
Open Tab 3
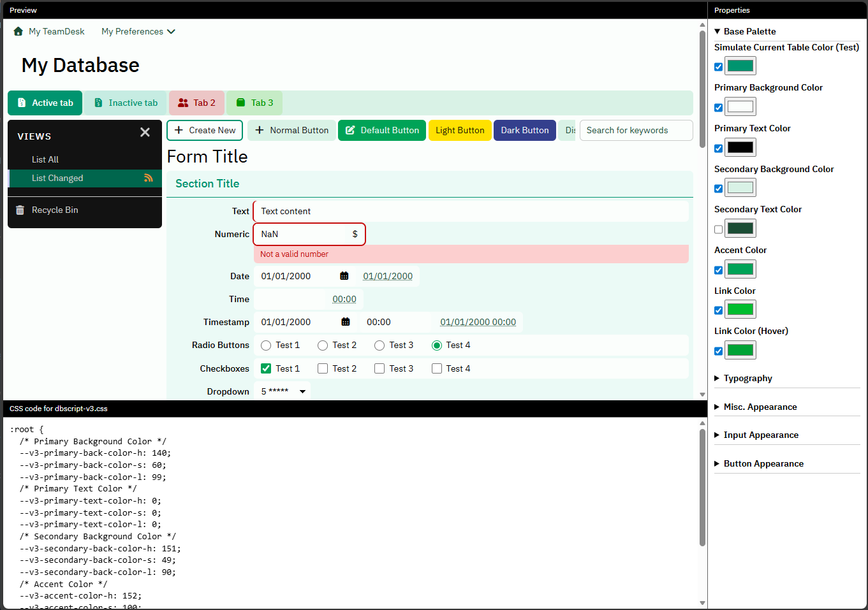coord(254,103)
